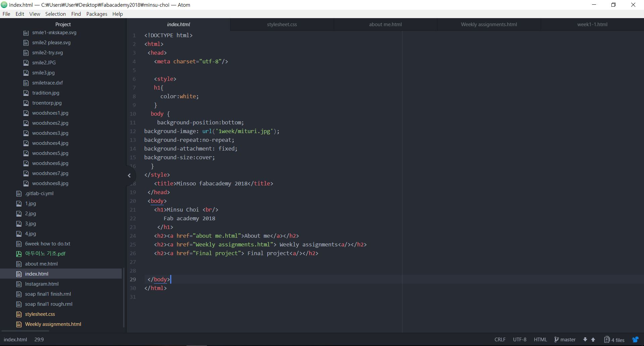The width and height of the screenshot is (644, 346).
Task: Click the file icon beside Instagram.html
Action: click(x=19, y=284)
